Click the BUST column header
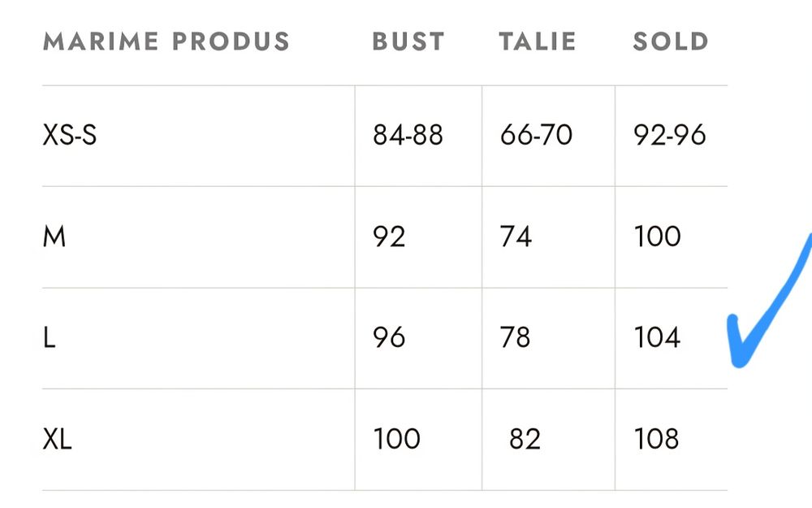Screen dimensions: 812x508 (x=408, y=41)
